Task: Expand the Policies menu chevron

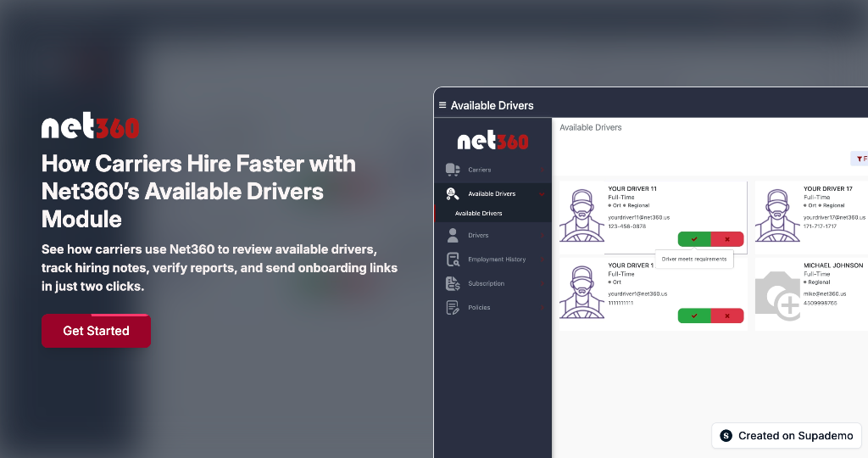Action: pos(542,307)
